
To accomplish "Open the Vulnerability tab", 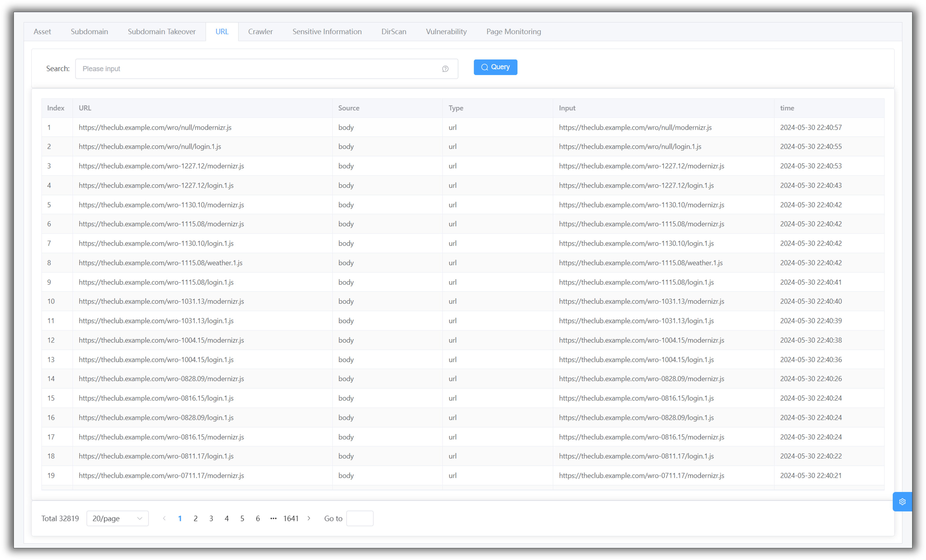I will pyautogui.click(x=446, y=32).
